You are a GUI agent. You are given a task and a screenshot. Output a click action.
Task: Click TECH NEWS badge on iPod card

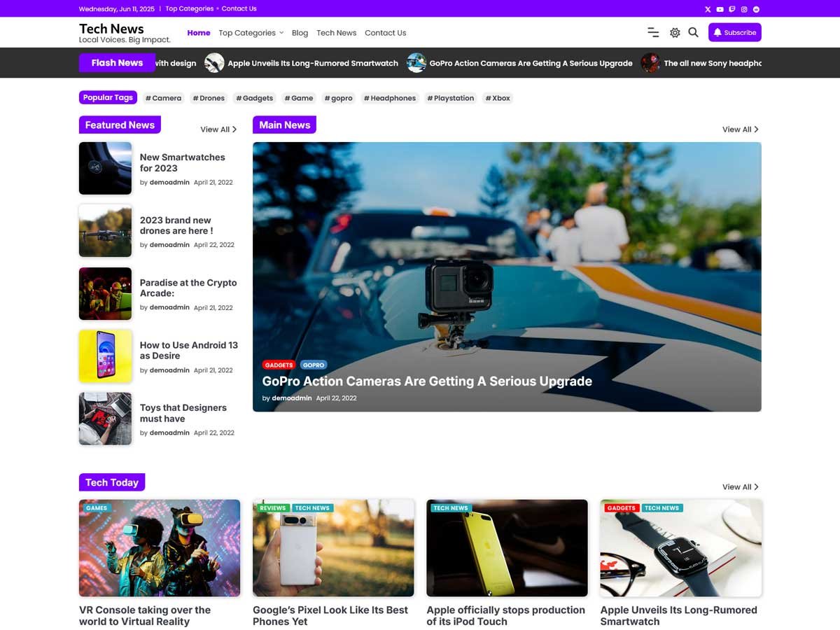(450, 508)
